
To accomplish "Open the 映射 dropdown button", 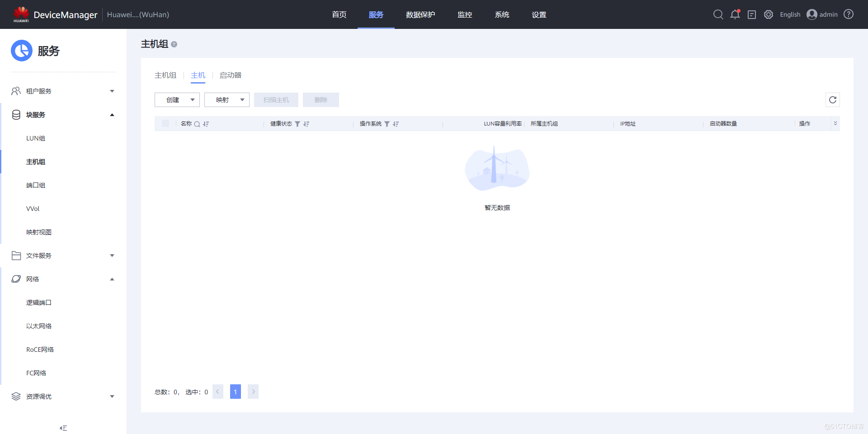I will [226, 100].
